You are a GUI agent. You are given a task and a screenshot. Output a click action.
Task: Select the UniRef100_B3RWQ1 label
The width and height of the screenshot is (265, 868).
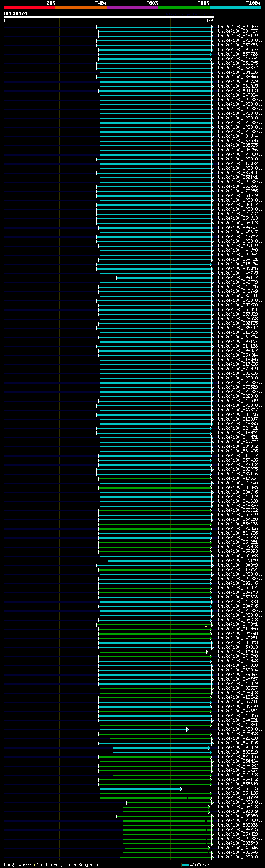click(238, 173)
